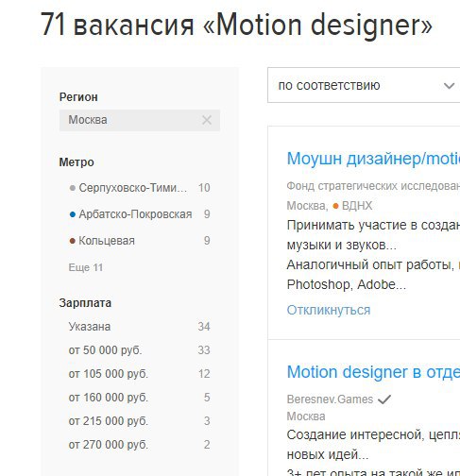Click the ВДНХ metro station label
Screen dimensions: 460x476
357,206
